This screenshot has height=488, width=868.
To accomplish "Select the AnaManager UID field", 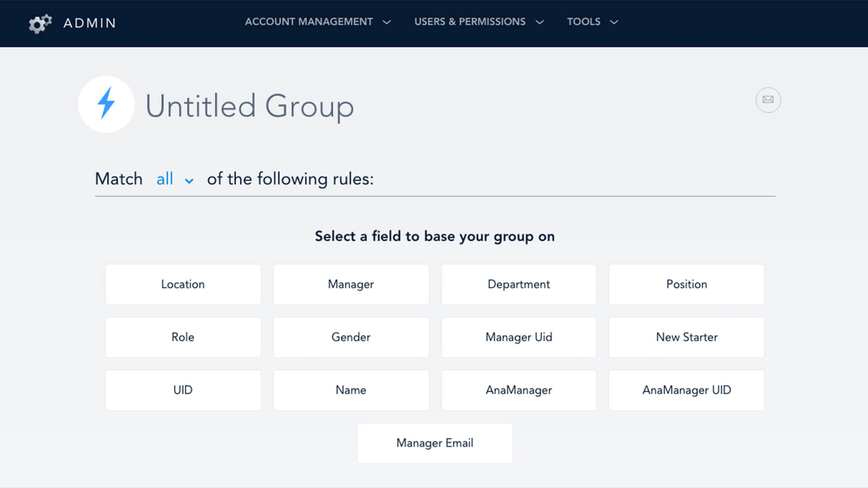I will coord(686,390).
